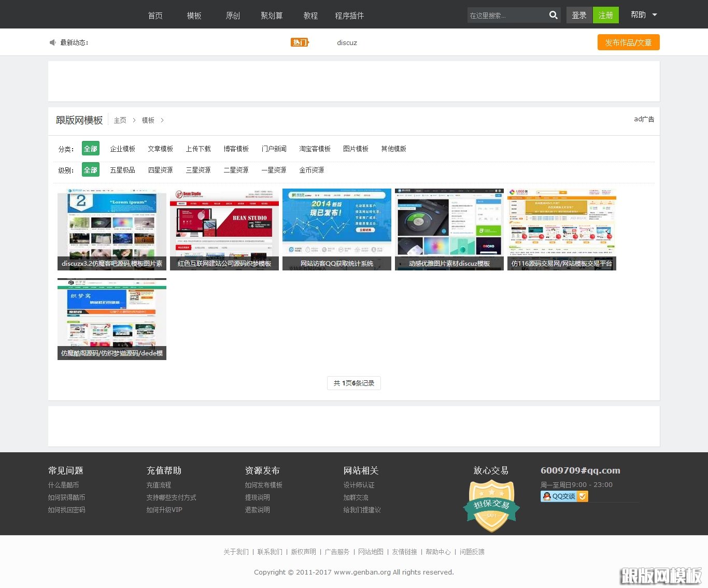This screenshot has width=708, height=588.
Task: Select 教程 from the top navigation
Action: pos(310,16)
